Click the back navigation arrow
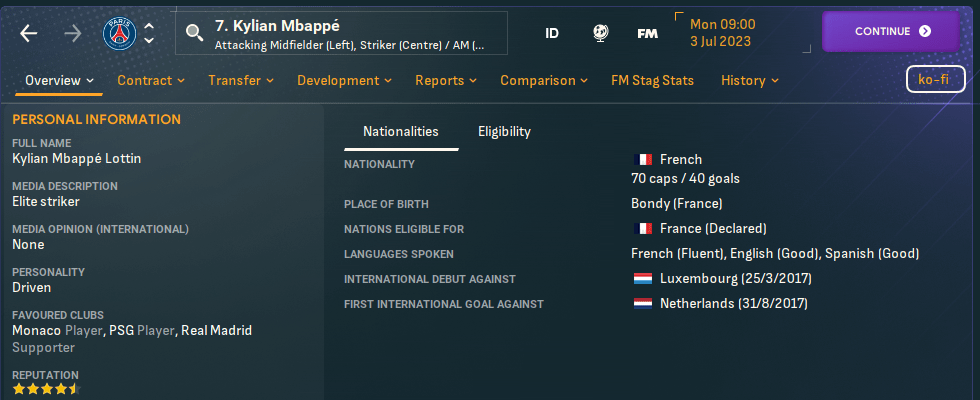This screenshot has width=980, height=400. [28, 33]
